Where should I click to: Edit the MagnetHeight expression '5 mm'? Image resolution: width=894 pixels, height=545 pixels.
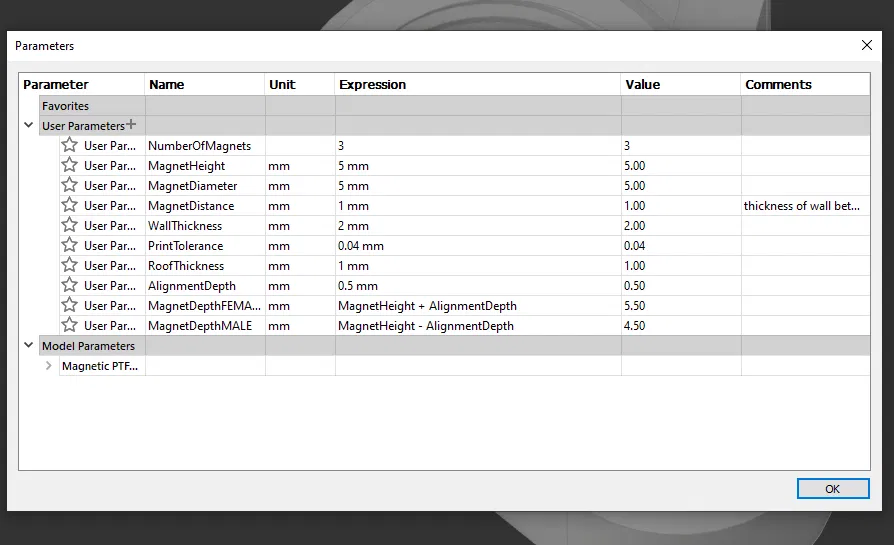478,166
